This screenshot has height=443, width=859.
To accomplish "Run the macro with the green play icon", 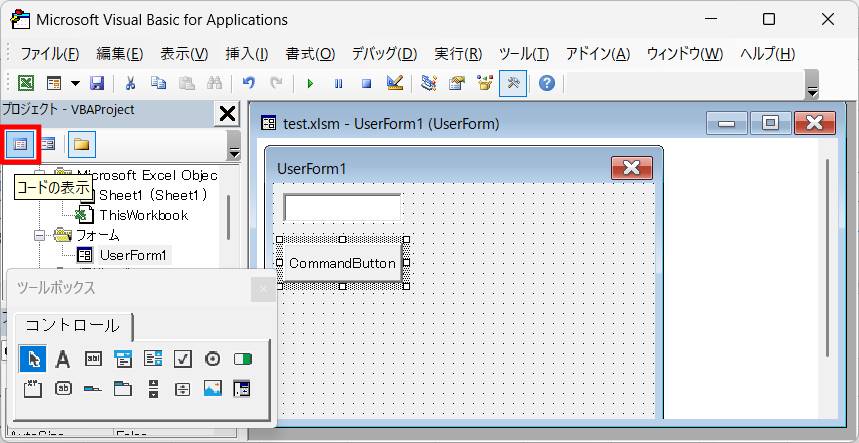I will tap(310, 84).
